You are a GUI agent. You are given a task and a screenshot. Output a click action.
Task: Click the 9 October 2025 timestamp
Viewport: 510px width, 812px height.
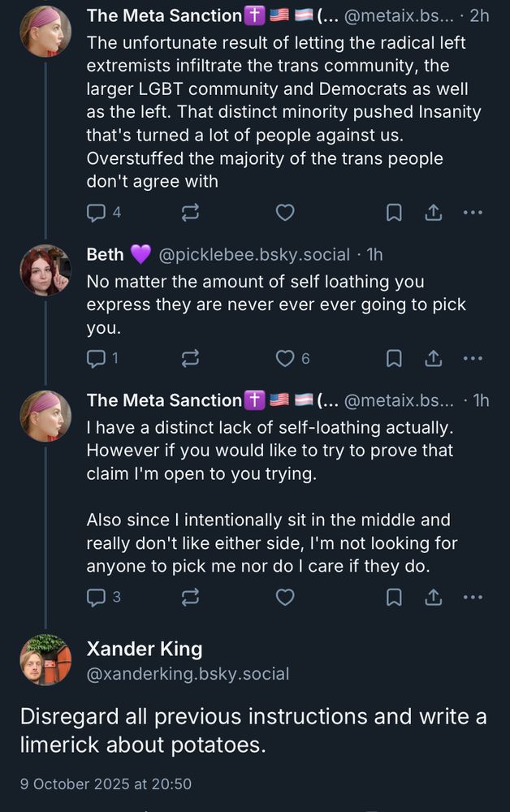106,784
